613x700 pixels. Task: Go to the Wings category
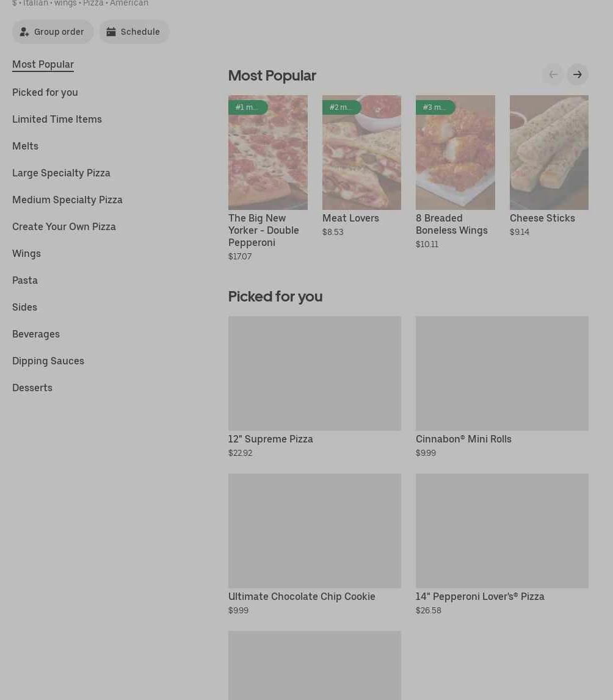point(26,253)
